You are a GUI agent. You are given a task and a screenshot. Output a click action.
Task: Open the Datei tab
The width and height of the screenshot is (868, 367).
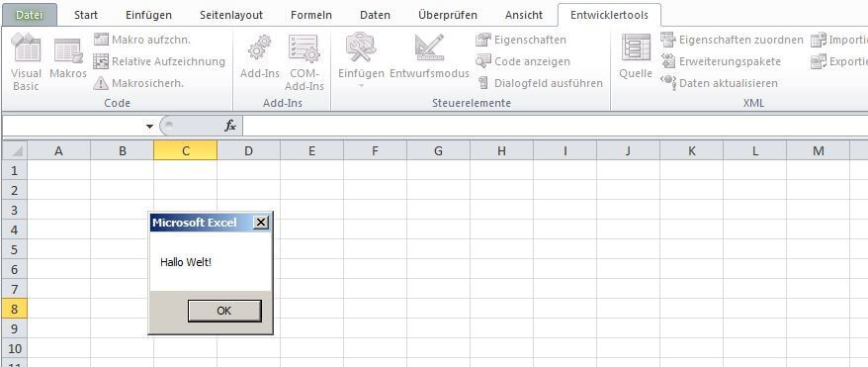[x=29, y=15]
